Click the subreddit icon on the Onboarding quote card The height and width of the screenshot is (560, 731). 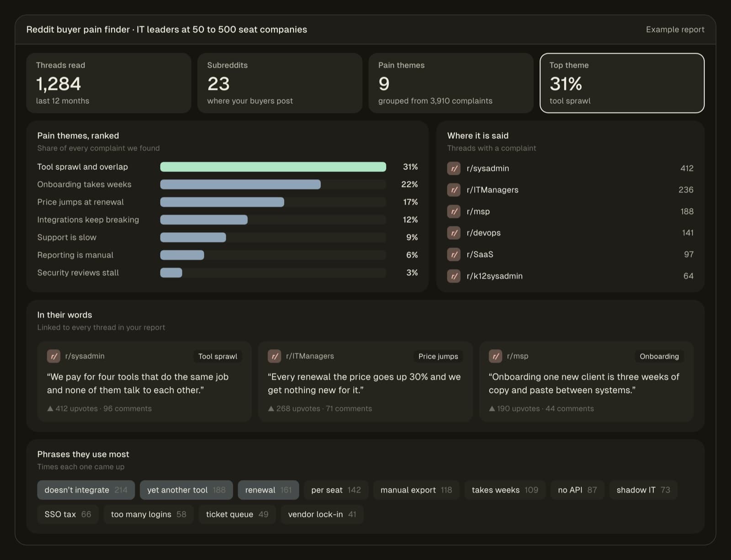[x=495, y=356]
